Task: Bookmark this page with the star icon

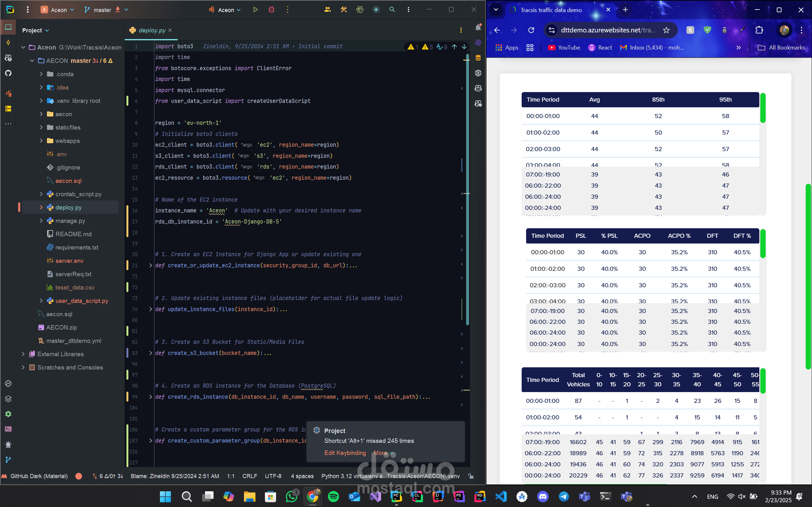Action: pyautogui.click(x=666, y=30)
